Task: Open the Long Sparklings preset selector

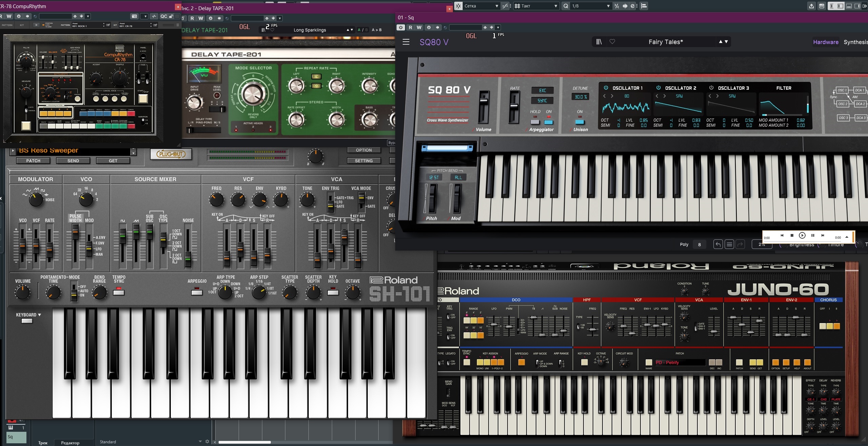Action: (310, 30)
